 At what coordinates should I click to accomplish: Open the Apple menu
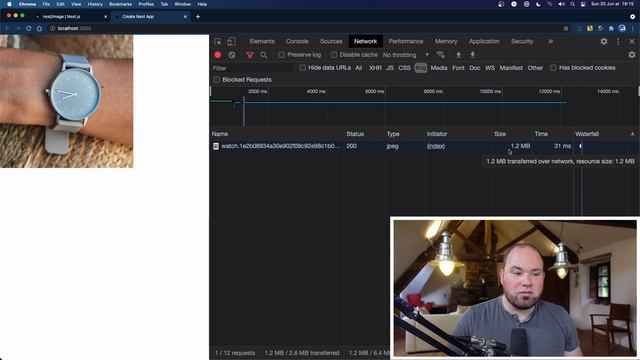(x=9, y=4)
